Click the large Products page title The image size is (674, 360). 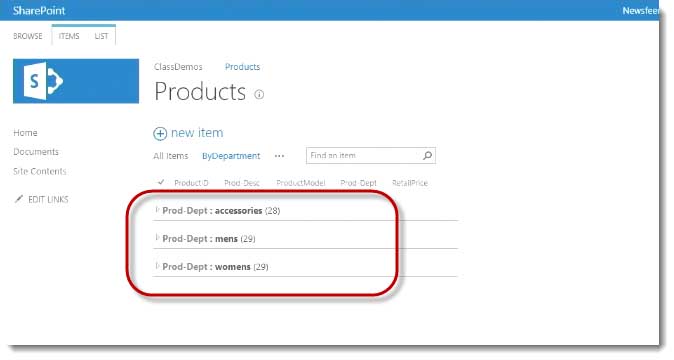coord(200,92)
